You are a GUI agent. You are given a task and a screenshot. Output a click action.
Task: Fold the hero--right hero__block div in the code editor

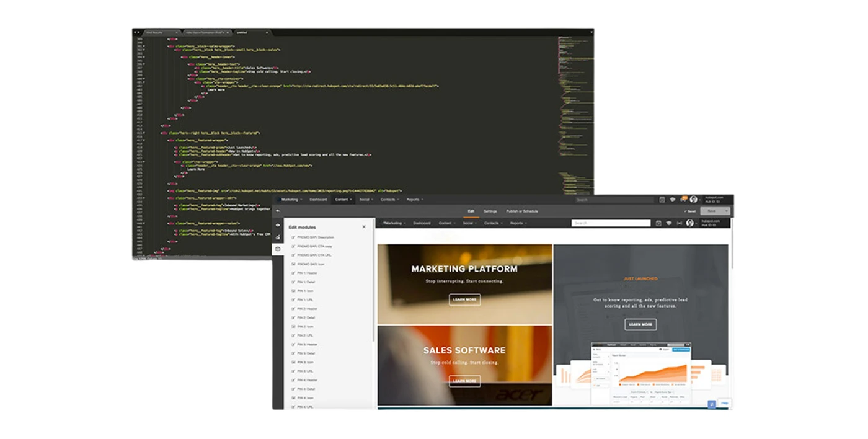click(144, 133)
